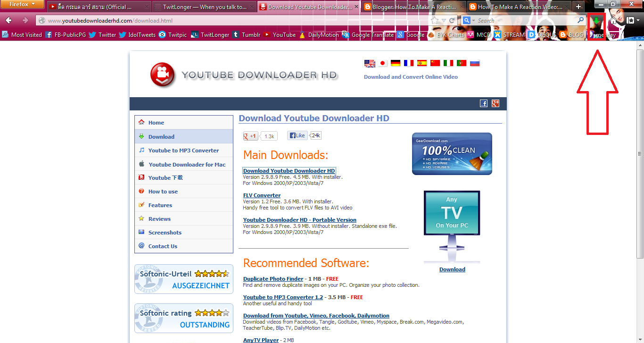Open the YouTube bookmark in bookmarks bar
The image size is (644, 343).
[x=280, y=34]
